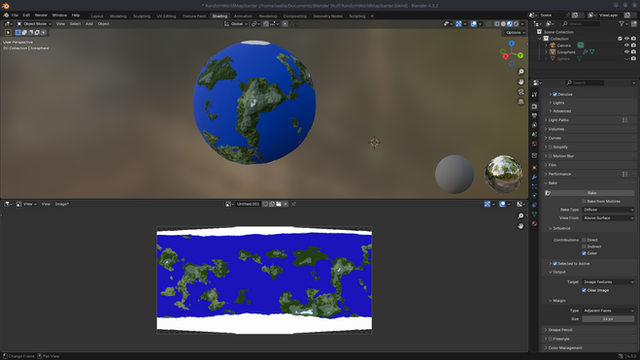Open the Object Data green triangle tab
Image resolution: width=640 pixels, height=360 pixels.
point(534,214)
